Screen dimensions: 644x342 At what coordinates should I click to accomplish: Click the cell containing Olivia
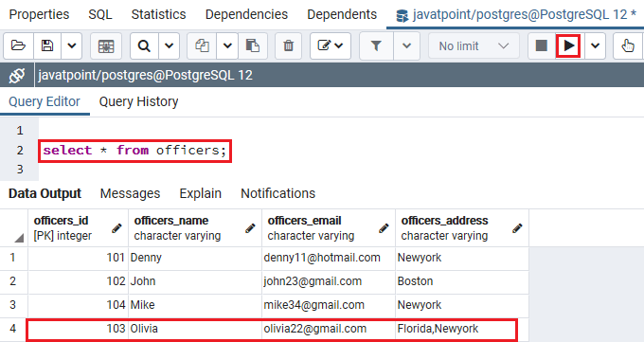click(x=195, y=329)
